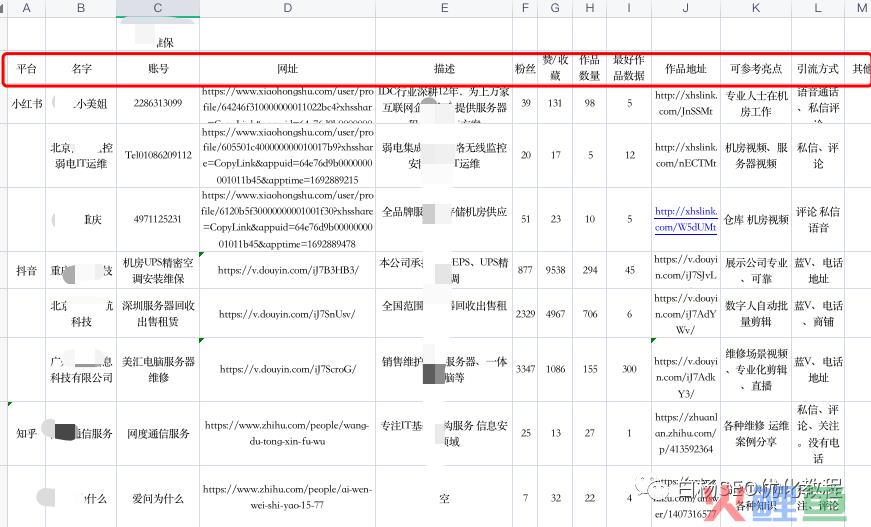871x527 pixels.
Task: Select works count cell 294
Action: 589,270
